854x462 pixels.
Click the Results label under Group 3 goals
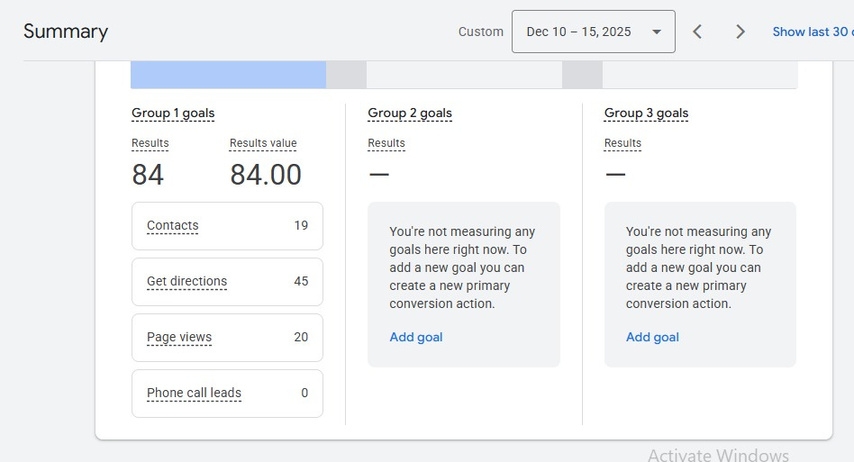622,144
